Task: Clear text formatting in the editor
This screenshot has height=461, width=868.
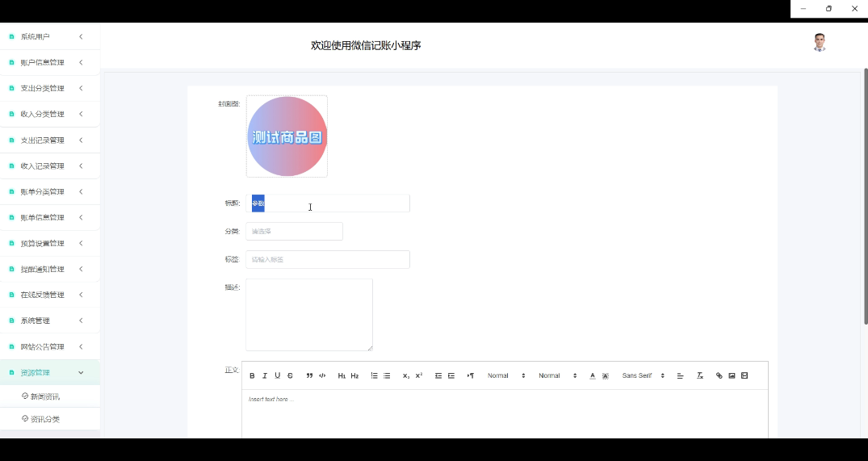Action: (700, 375)
